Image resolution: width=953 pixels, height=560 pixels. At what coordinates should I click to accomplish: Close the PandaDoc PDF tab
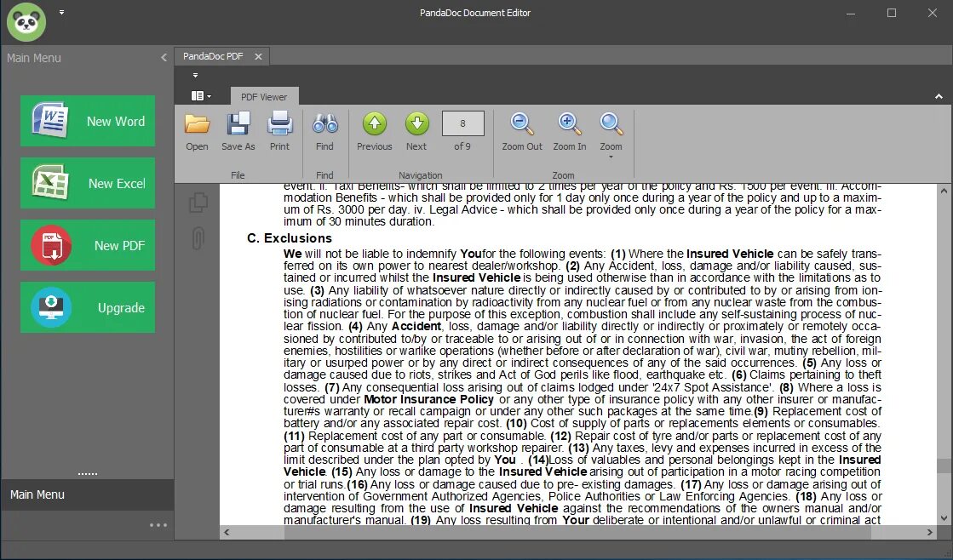coord(258,56)
